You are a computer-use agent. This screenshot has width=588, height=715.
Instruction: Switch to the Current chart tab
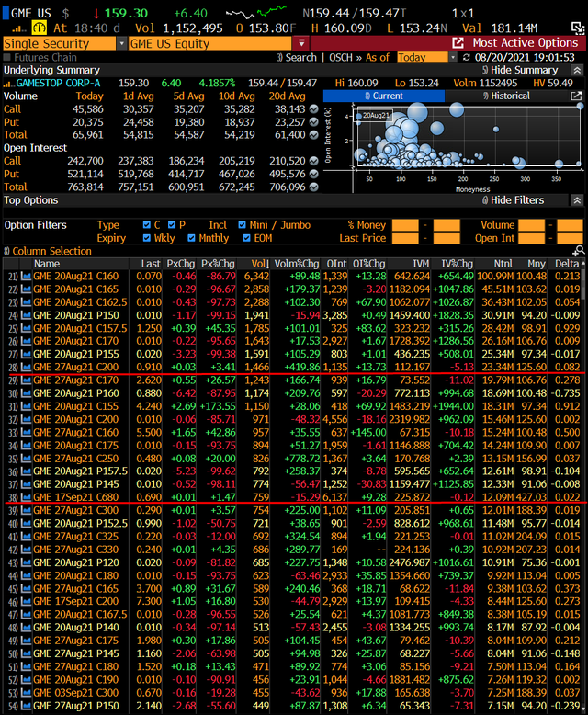pyautogui.click(x=384, y=96)
